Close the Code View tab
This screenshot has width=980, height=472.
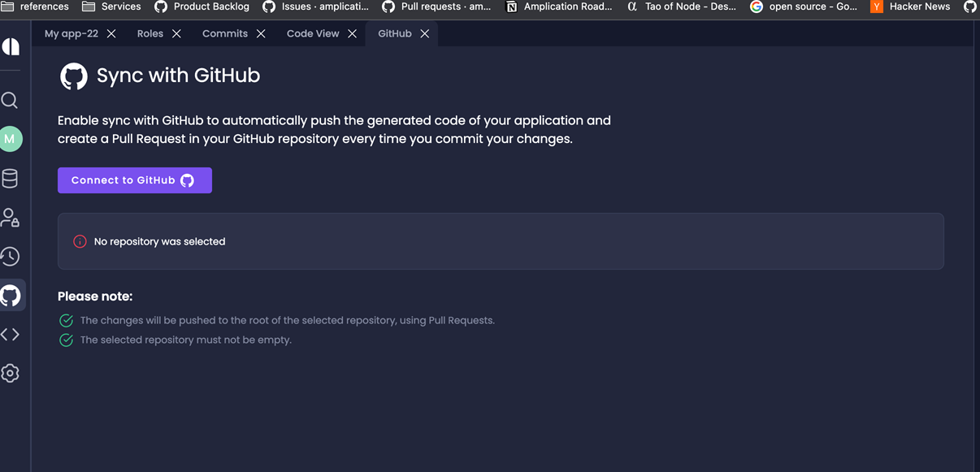[x=352, y=33]
